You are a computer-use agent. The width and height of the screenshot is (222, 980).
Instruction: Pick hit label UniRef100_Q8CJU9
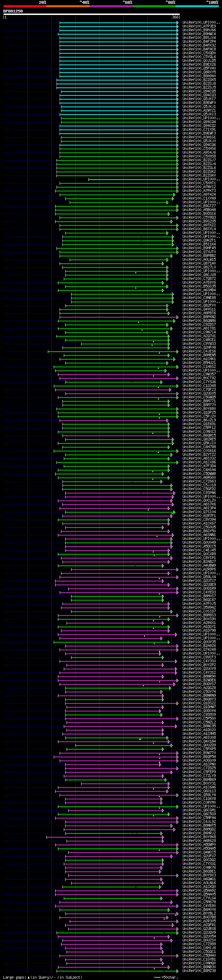(x=199, y=275)
